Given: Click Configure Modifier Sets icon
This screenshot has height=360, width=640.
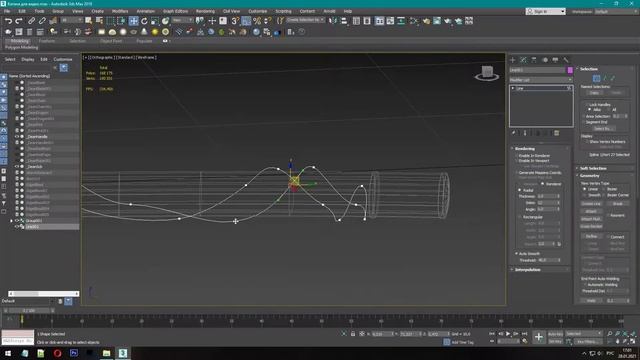Looking at the screenshot, I should pyautogui.click(x=557, y=133).
